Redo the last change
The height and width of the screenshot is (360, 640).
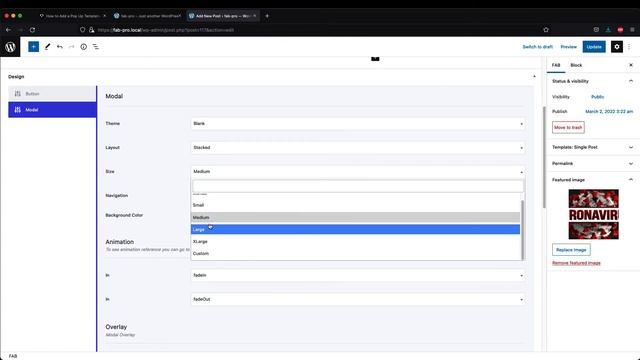(71, 47)
